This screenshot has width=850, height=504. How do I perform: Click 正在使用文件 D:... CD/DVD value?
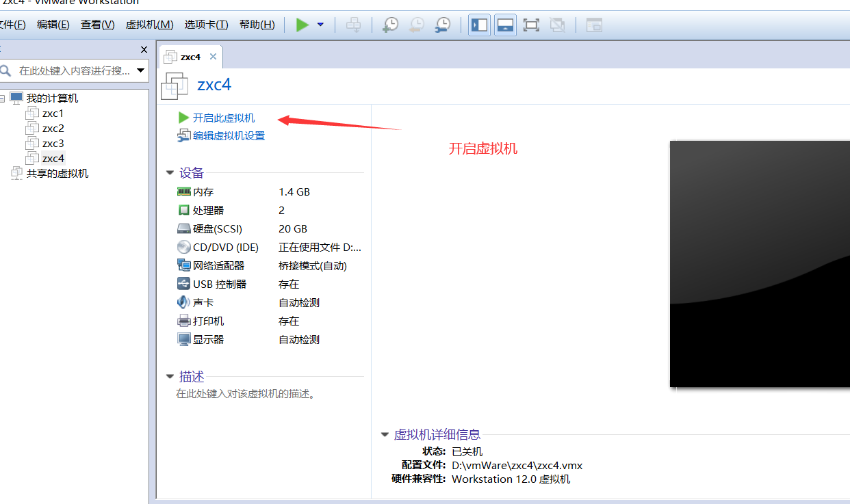(x=320, y=248)
